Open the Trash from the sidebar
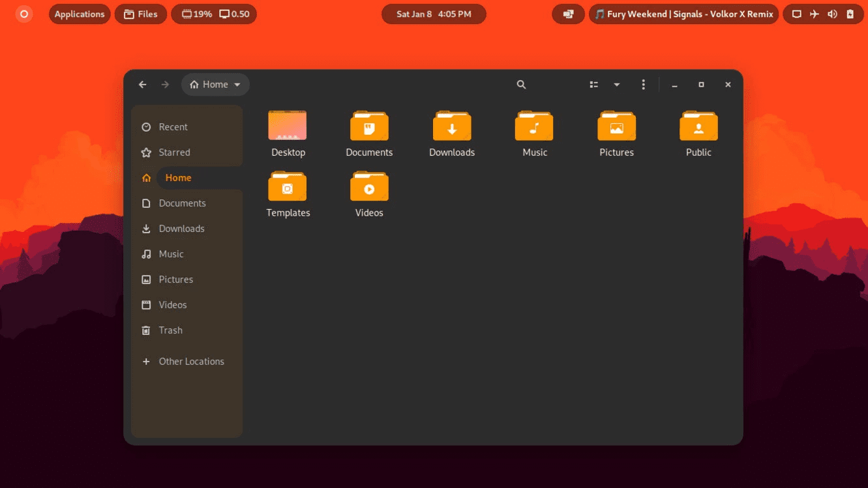This screenshot has width=868, height=488. point(171,330)
